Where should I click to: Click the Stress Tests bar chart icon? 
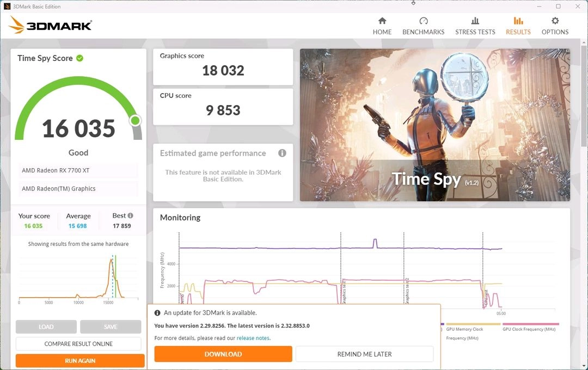click(x=475, y=21)
